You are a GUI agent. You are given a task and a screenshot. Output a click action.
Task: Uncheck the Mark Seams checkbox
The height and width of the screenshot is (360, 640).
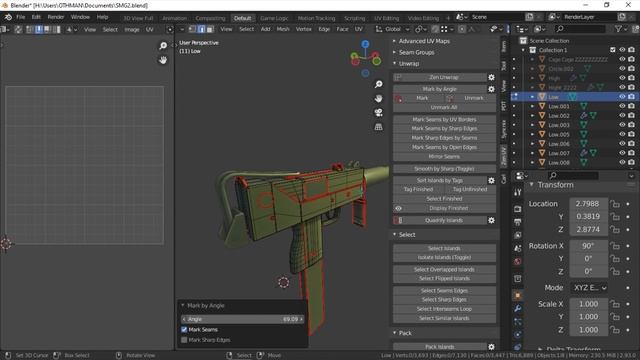point(184,329)
